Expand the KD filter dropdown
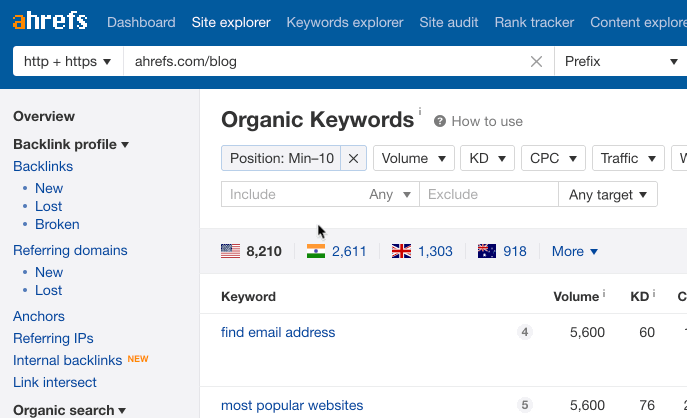Image resolution: width=687 pixels, height=418 pixels. [488, 158]
